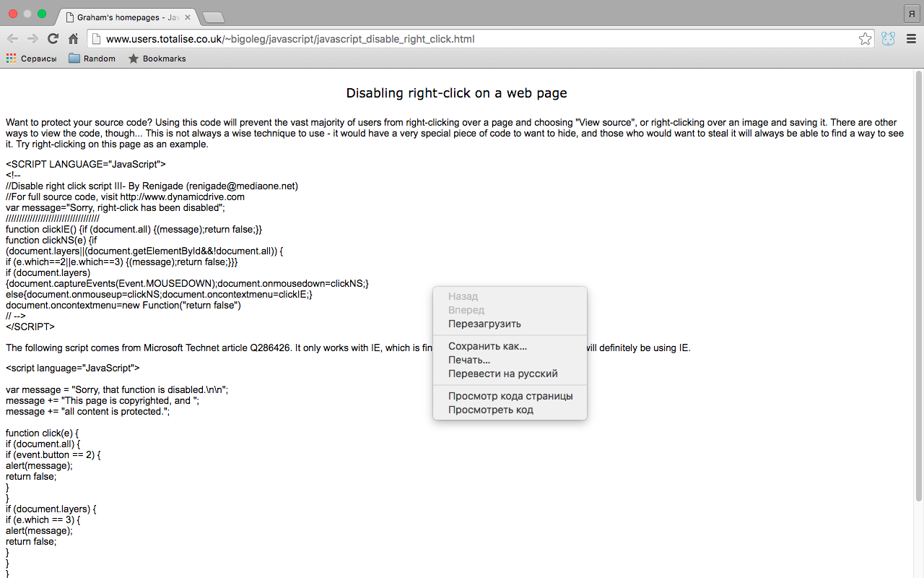
Task: Choose Просмотреть код in the context menu
Action: click(510, 410)
